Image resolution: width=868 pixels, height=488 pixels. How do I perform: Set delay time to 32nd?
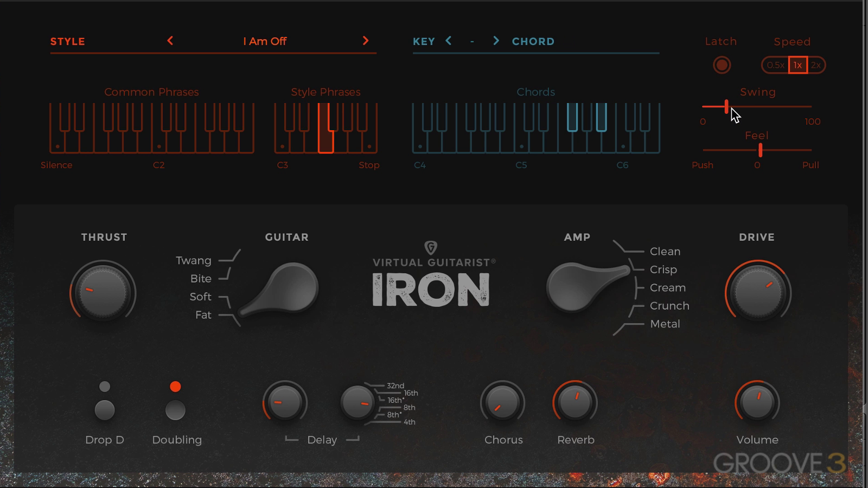[395, 386]
